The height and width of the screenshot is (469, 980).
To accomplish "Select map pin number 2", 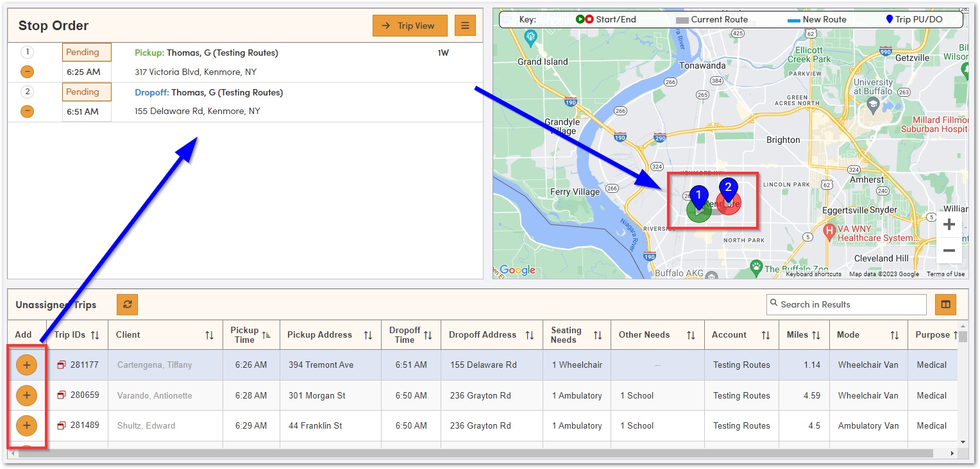I will pyautogui.click(x=728, y=188).
